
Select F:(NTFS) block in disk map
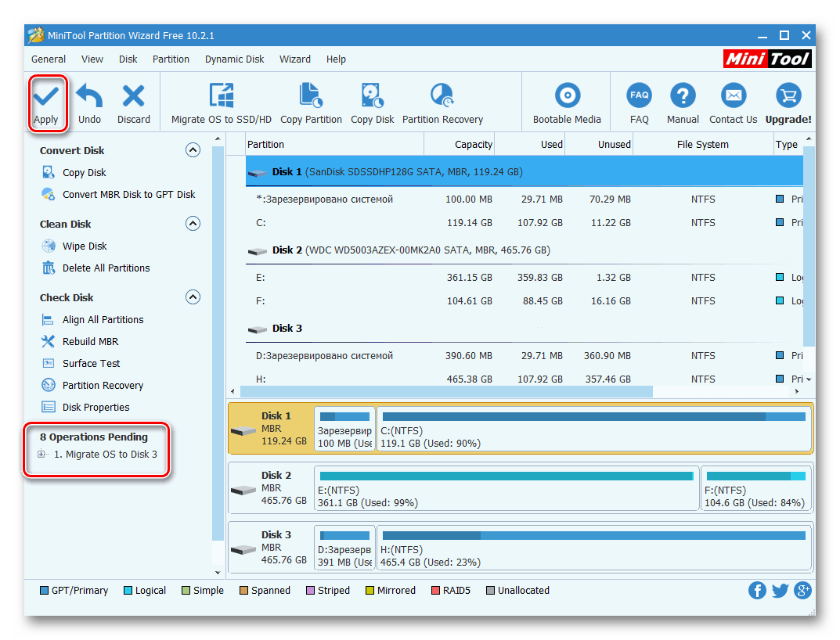[756, 488]
